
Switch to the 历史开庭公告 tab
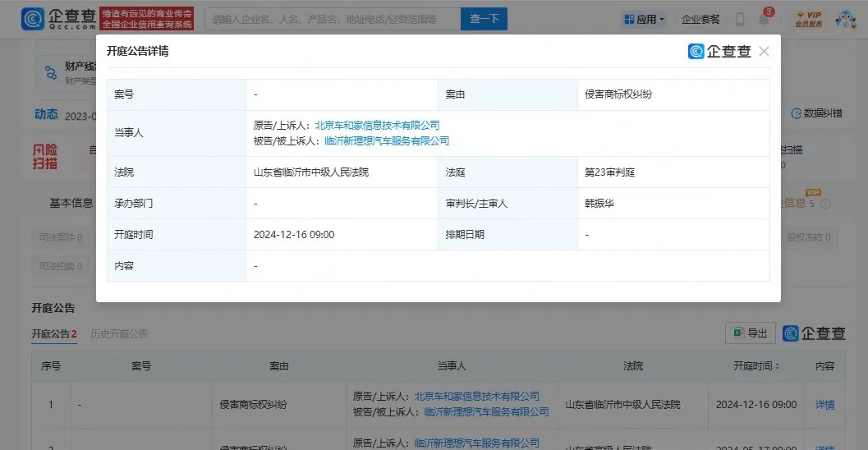[x=119, y=333]
